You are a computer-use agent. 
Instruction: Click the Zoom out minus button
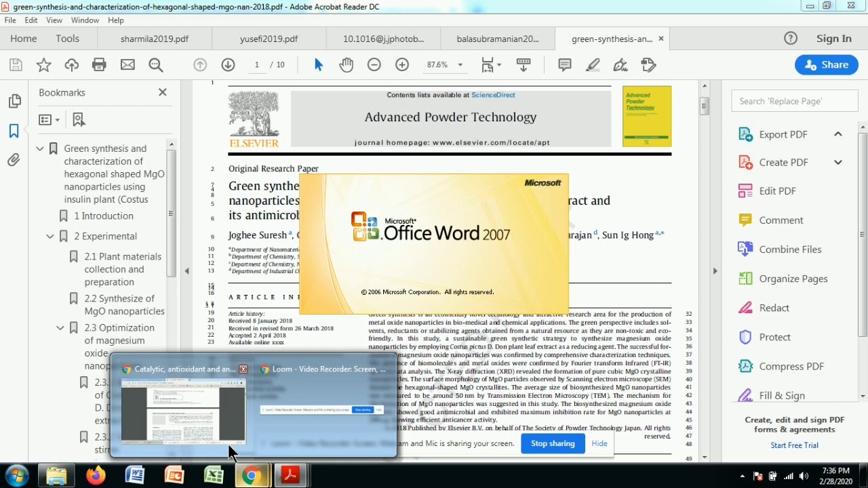374,65
